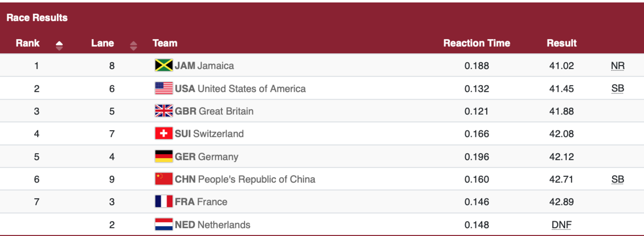Click the Lane column header label
The height and width of the screenshot is (236, 644).
pos(103,43)
